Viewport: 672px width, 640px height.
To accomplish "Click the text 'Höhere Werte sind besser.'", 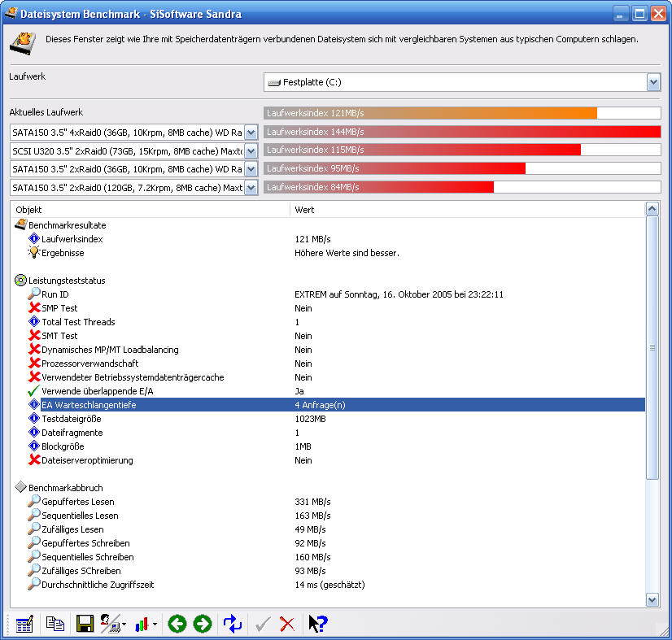I will click(347, 253).
